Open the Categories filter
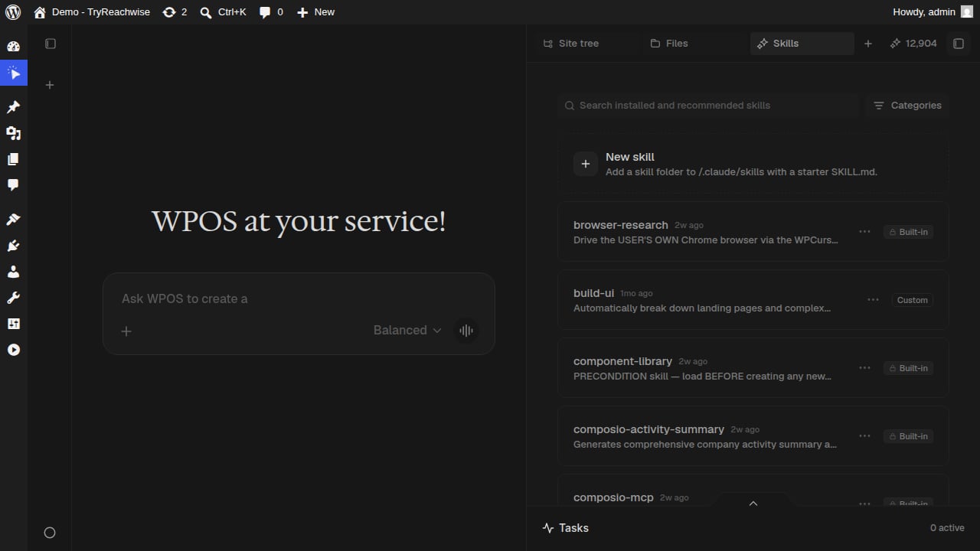The width and height of the screenshot is (980, 551). click(907, 106)
